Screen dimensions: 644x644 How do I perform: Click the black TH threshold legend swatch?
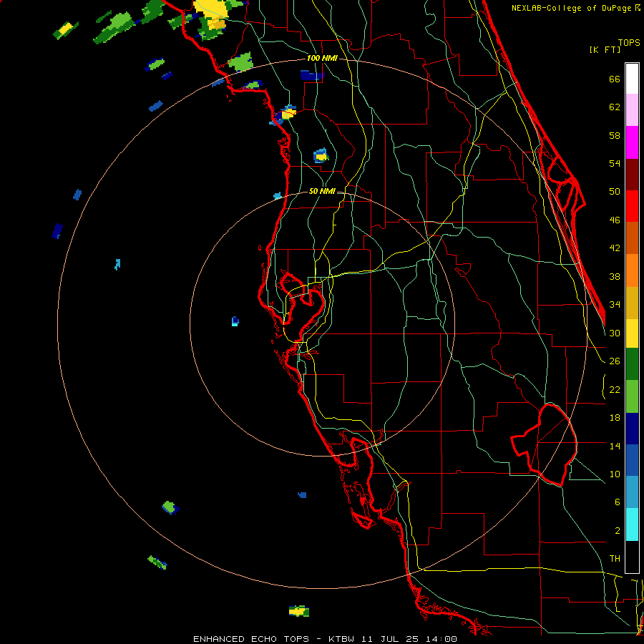click(632, 557)
